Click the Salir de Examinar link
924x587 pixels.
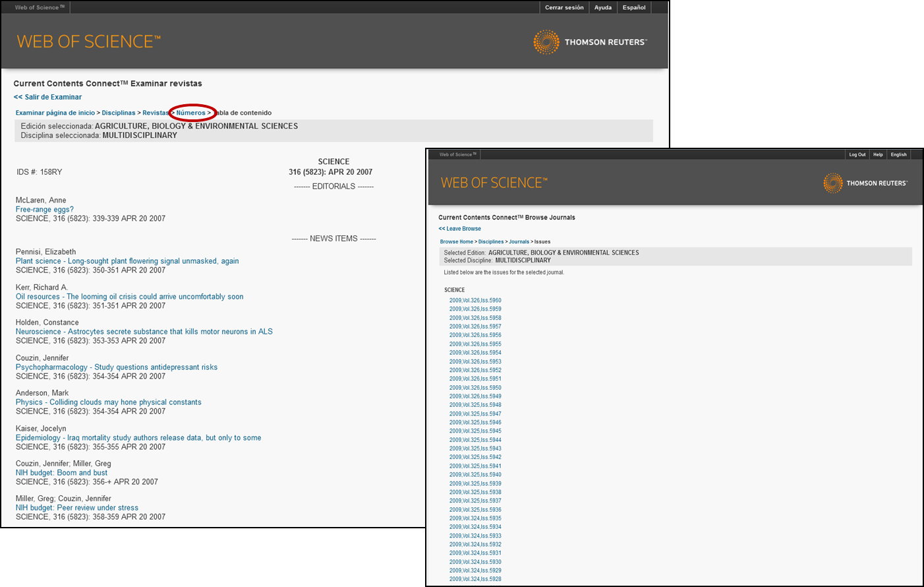point(47,97)
